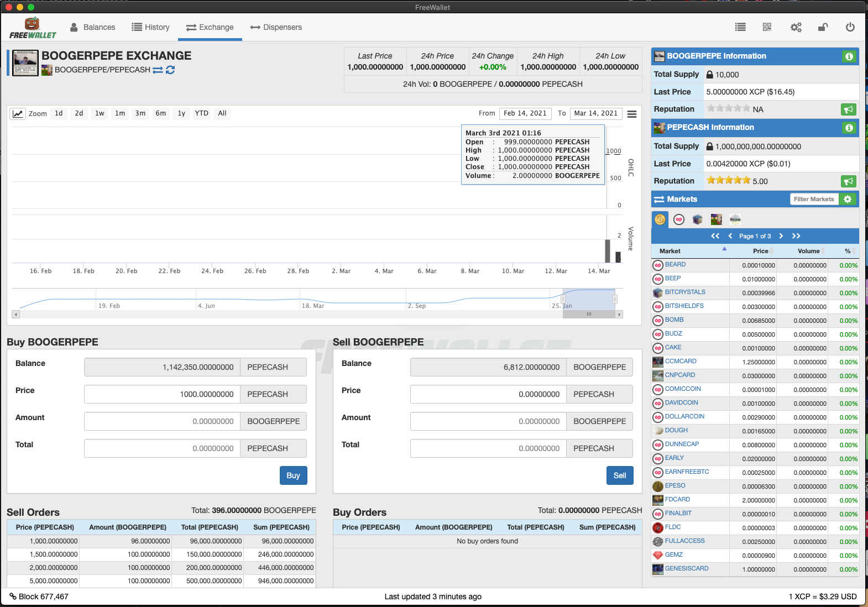The height and width of the screenshot is (607, 868).
Task: Go to next markets page
Action: click(x=781, y=236)
